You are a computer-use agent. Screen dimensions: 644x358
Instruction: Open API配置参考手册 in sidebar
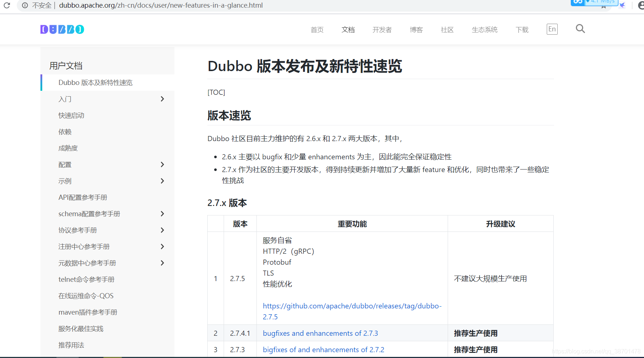tap(83, 197)
